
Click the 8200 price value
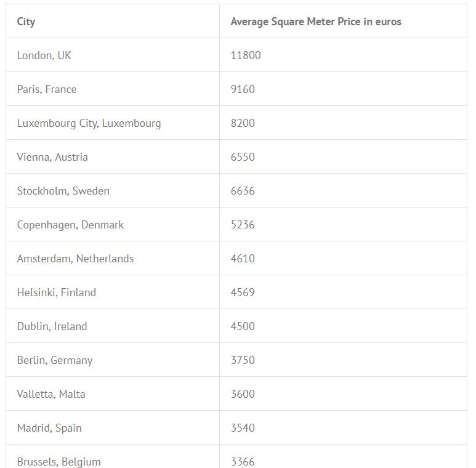coord(243,123)
